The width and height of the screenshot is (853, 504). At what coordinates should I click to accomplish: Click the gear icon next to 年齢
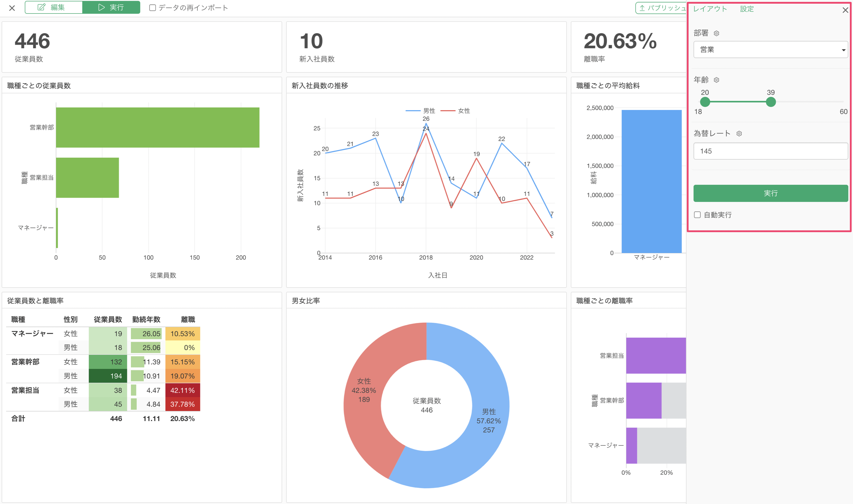716,80
